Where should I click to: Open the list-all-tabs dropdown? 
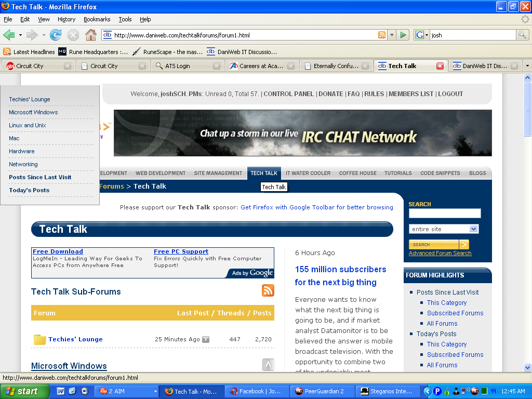click(x=527, y=66)
